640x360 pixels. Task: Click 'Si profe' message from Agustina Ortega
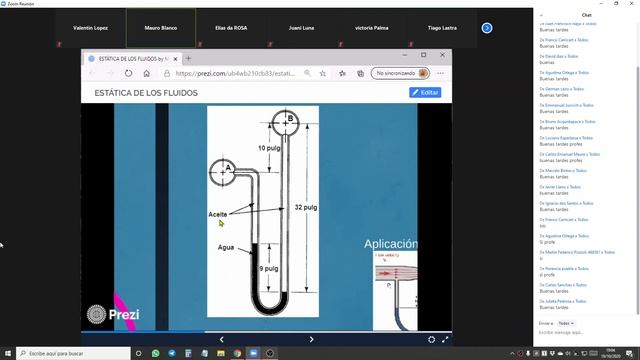[547, 242]
